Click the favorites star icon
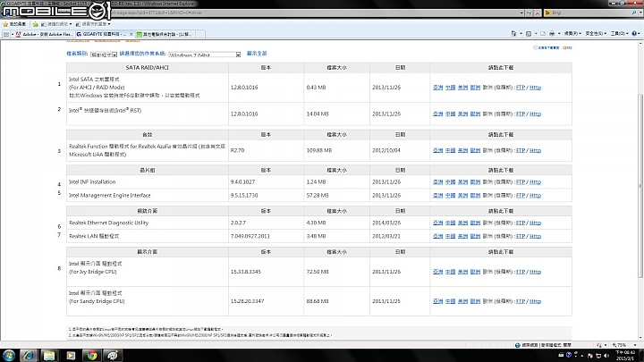 [5, 24]
